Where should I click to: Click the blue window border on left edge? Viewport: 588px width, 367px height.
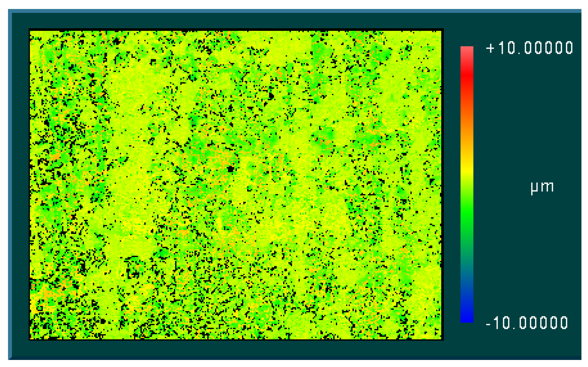click(x=10, y=185)
